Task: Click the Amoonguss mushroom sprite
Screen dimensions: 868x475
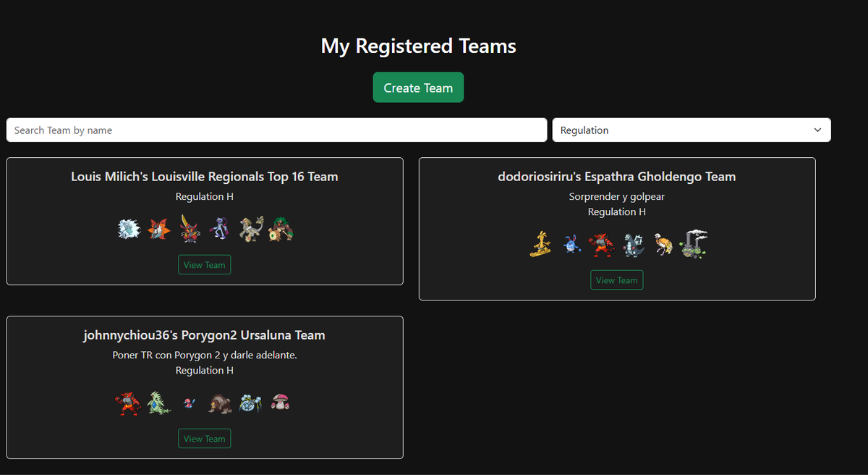Action: coord(280,402)
